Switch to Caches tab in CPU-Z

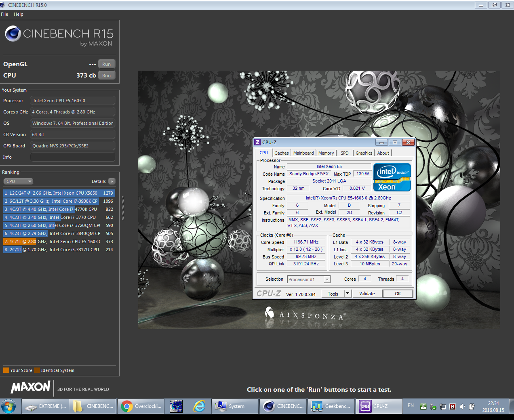(x=282, y=153)
